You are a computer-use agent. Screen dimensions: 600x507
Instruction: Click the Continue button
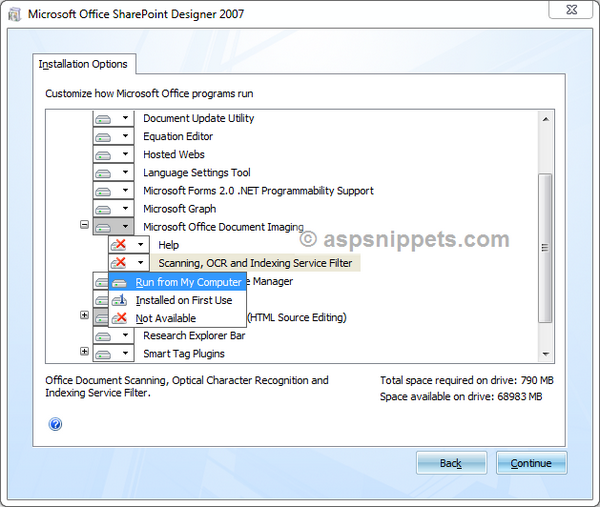tap(531, 463)
